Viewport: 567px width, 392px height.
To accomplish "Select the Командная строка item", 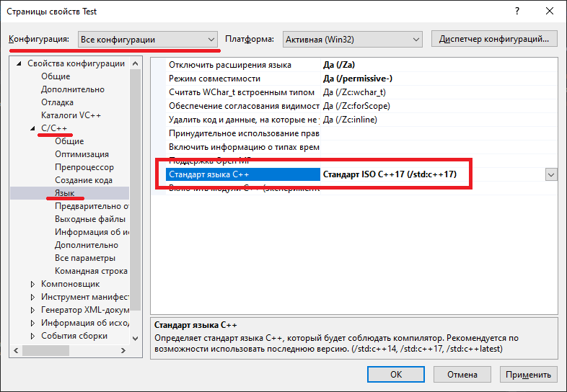I will point(91,272).
